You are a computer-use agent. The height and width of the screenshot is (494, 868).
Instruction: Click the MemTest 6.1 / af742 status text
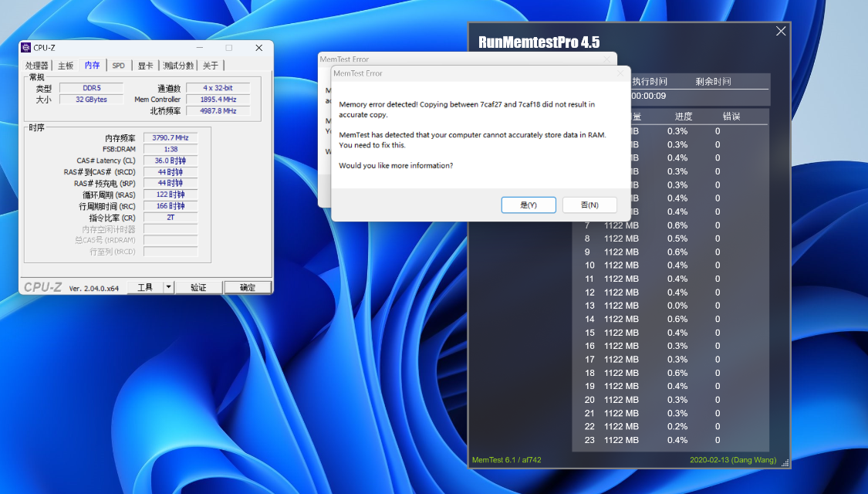(506, 460)
